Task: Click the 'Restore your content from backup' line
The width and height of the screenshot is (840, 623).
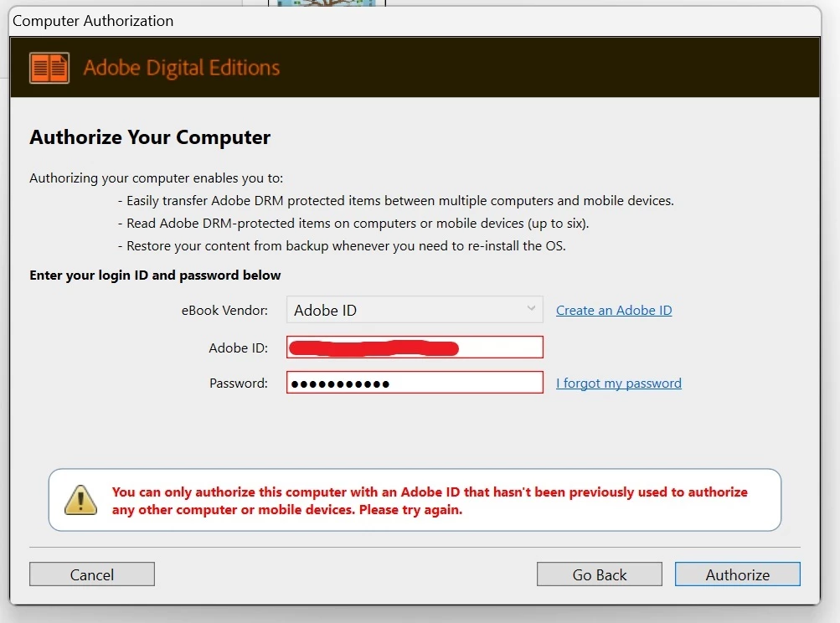Action: point(342,246)
